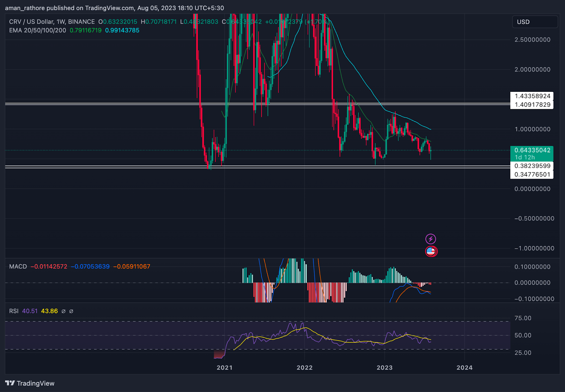Click the 0.38239599 support level price label
The height and width of the screenshot is (392, 565).
coord(532,166)
